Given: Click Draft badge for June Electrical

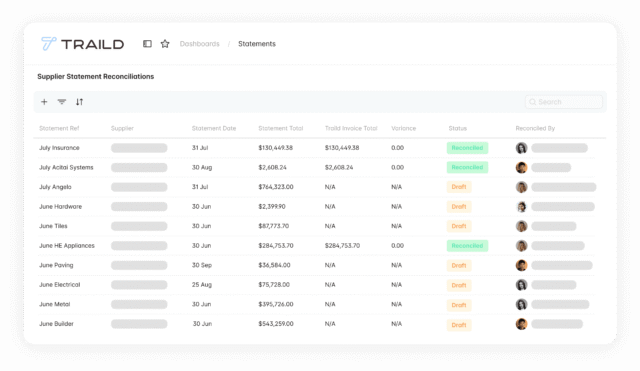Looking at the screenshot, I should click(x=459, y=285).
